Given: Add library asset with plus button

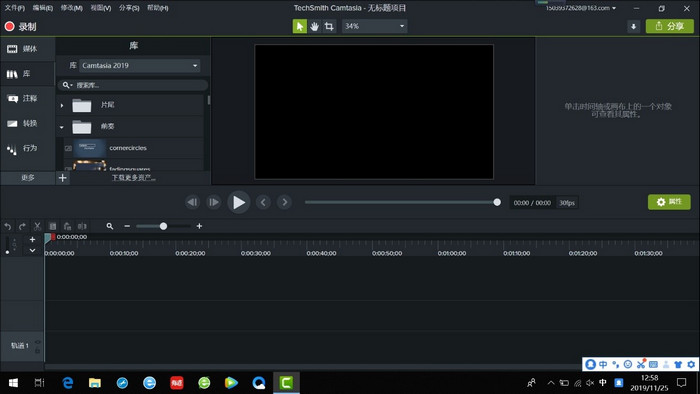Looking at the screenshot, I should pyautogui.click(x=62, y=178).
